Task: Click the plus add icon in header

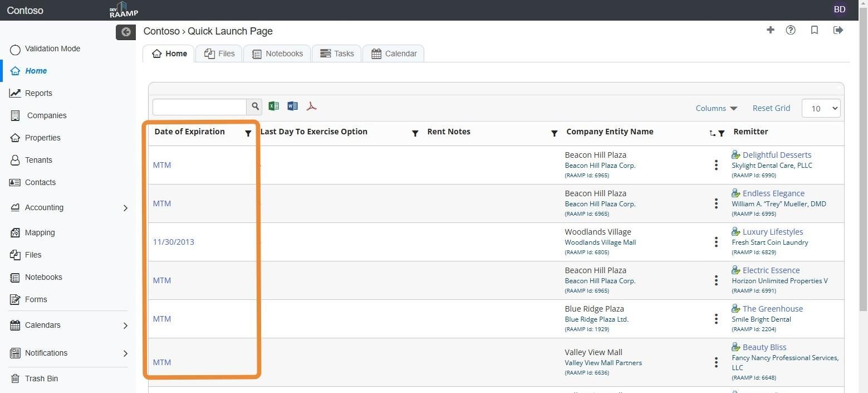Action: pyautogui.click(x=771, y=30)
